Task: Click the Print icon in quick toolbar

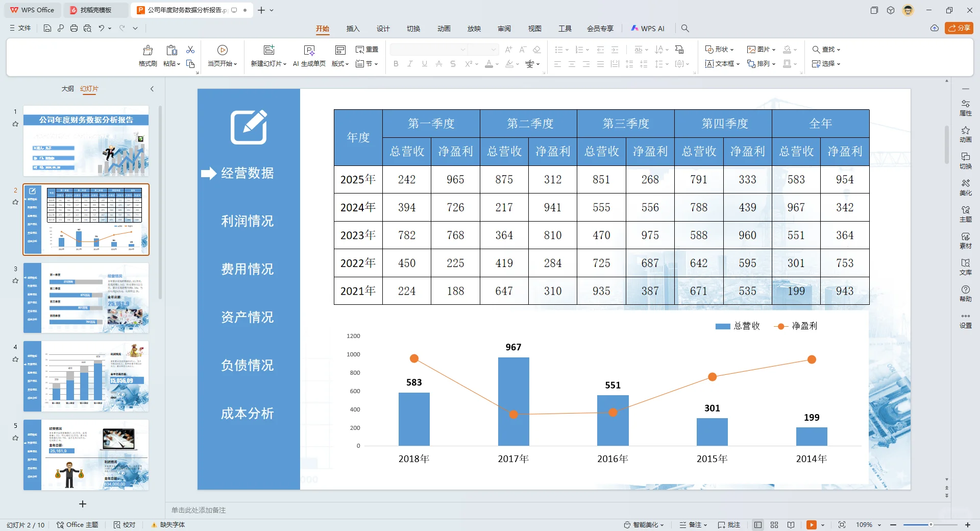Action: click(x=74, y=28)
